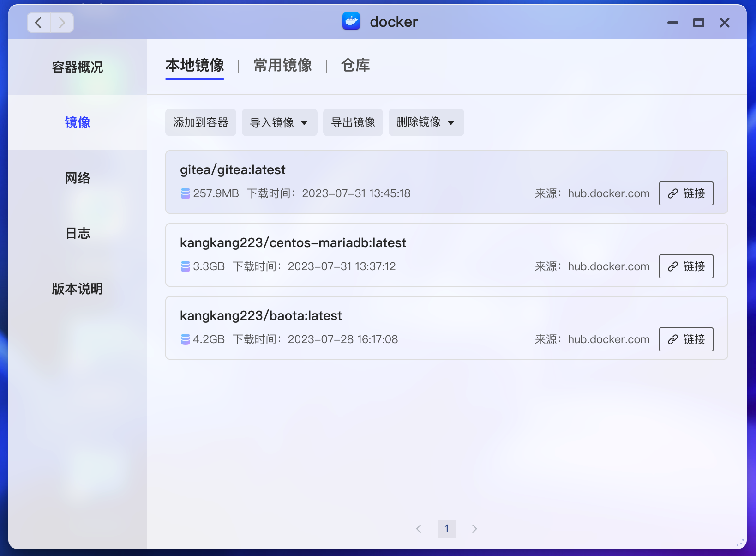Close the docker window
This screenshot has width=756, height=556.
pyautogui.click(x=725, y=23)
